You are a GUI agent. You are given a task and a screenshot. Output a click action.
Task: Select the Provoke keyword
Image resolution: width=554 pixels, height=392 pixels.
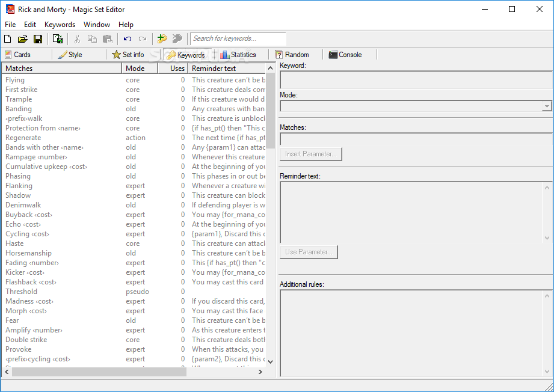[134, 349]
